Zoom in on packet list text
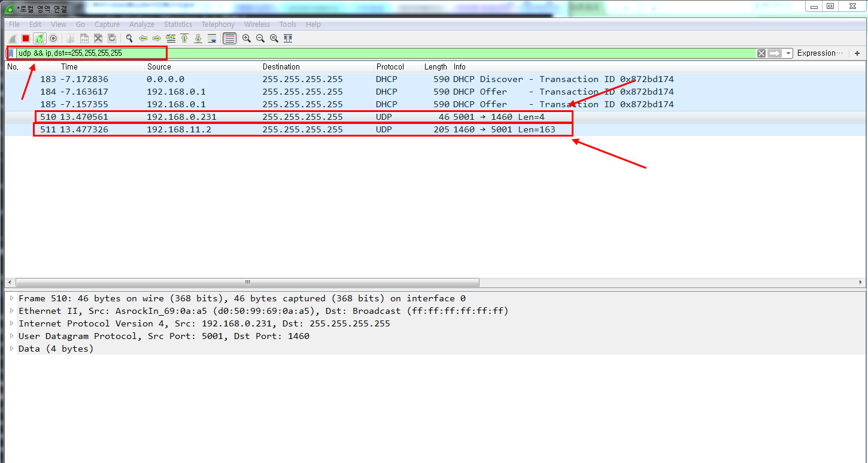This screenshot has width=868, height=463. pos(247,38)
